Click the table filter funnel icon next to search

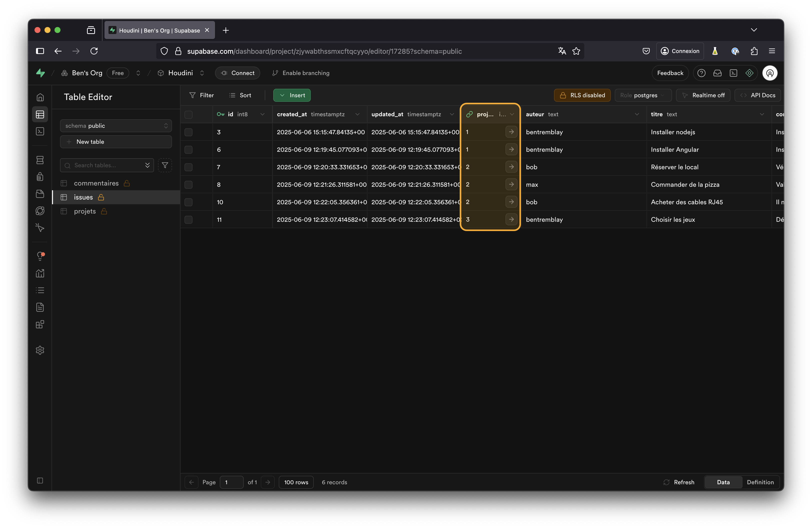[165, 165]
